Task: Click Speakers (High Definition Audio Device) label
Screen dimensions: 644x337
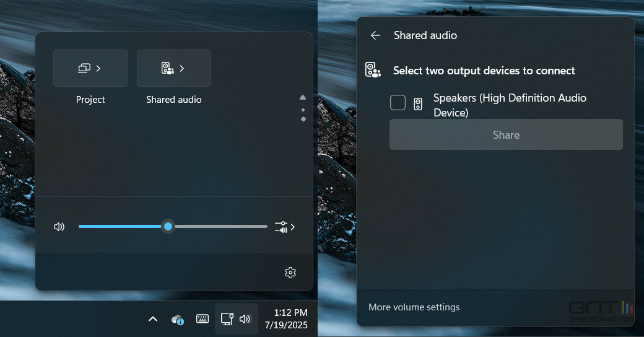Action: (510, 105)
